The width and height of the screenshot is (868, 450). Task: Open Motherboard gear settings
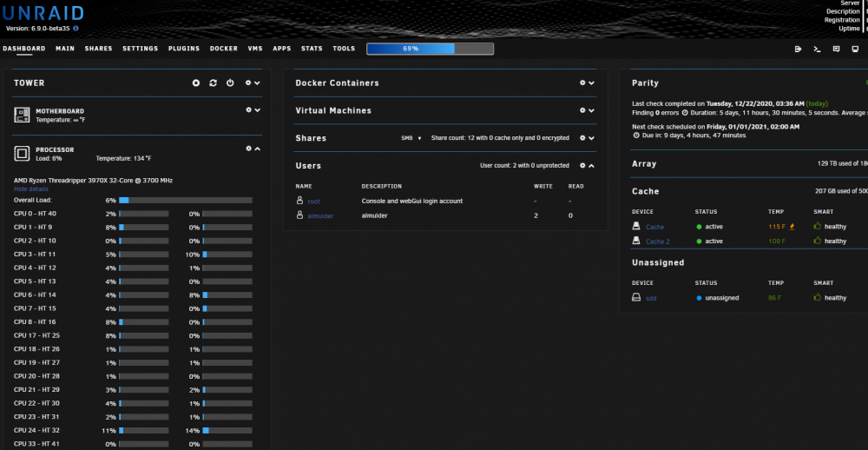pos(248,110)
